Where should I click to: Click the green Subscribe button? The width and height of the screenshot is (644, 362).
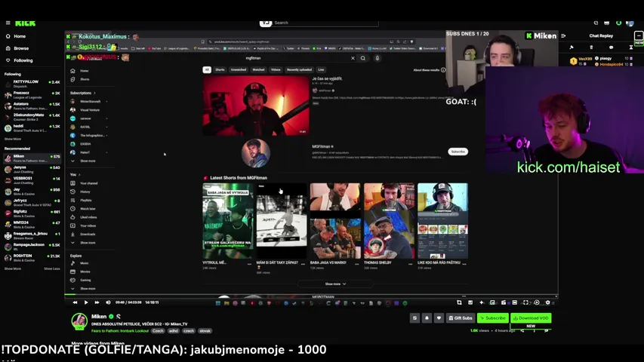tap(492, 318)
